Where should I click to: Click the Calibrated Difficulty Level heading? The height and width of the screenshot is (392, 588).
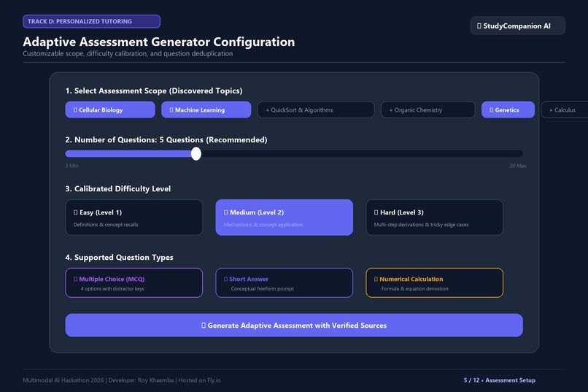coord(117,188)
